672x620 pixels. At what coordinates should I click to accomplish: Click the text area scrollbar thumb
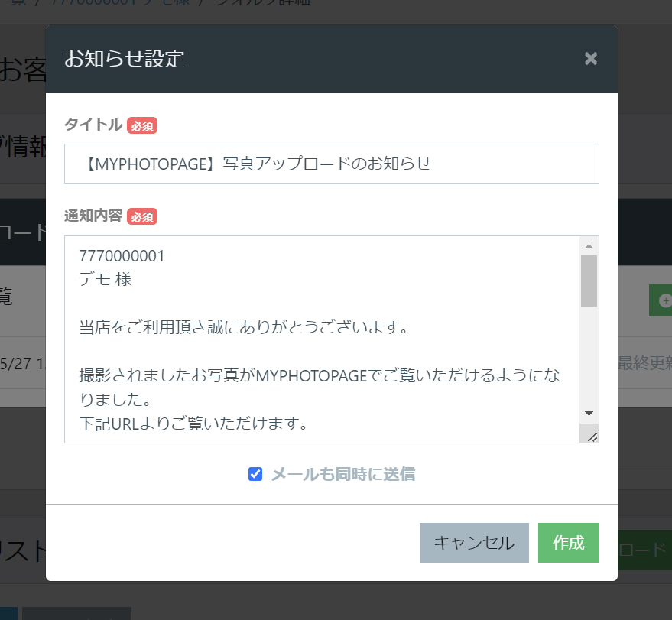tap(589, 281)
